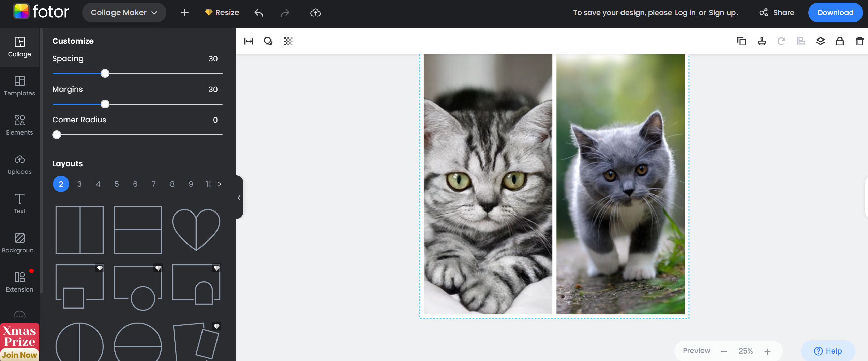Open the Templates sidebar tab

(19, 86)
